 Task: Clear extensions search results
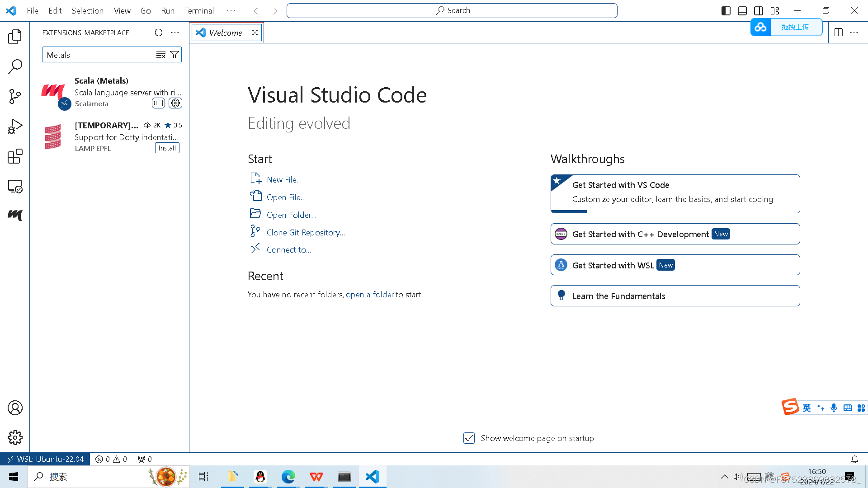coord(161,55)
